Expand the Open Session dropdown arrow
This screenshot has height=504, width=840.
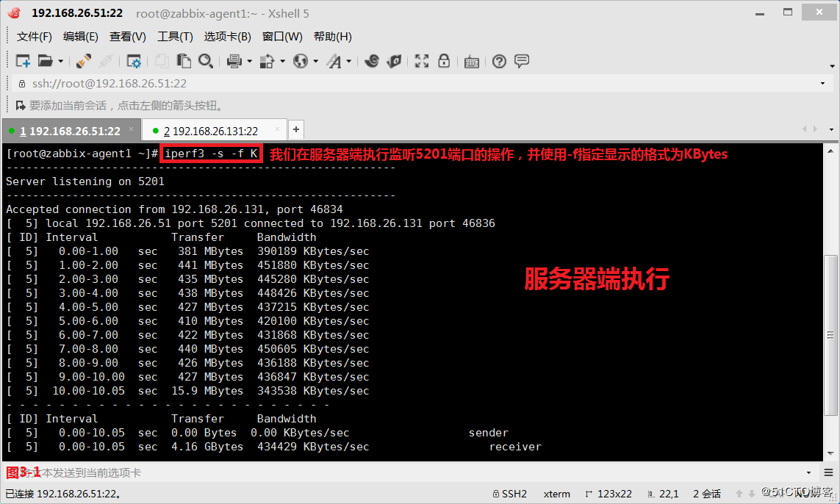(60, 62)
